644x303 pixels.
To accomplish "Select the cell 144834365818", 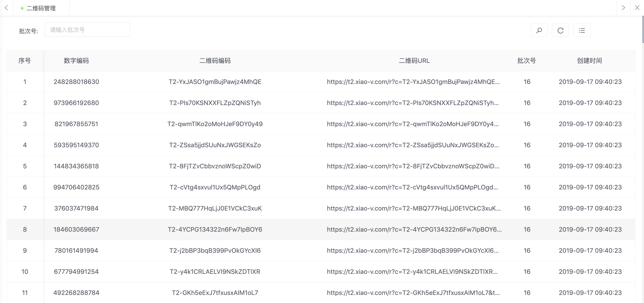I will point(76,166).
